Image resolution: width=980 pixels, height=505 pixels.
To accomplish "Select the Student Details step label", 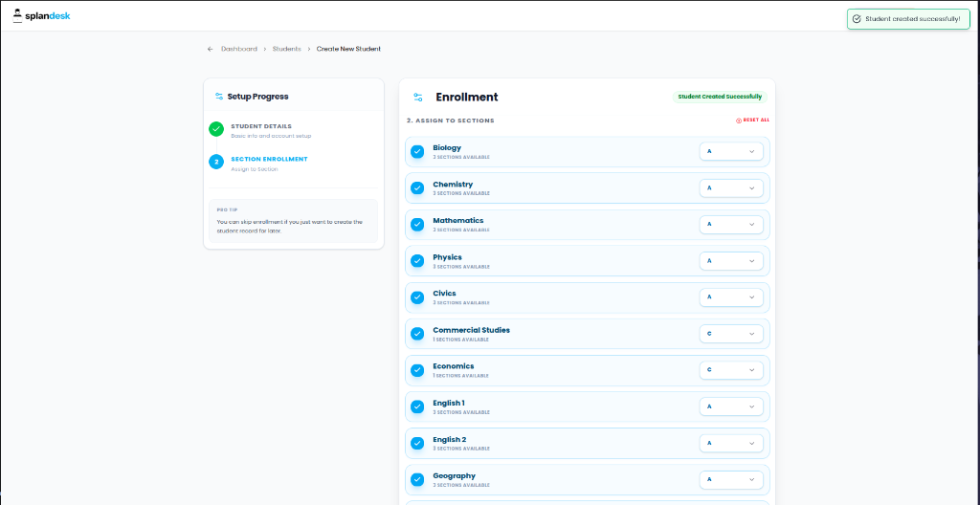I will pyautogui.click(x=261, y=126).
